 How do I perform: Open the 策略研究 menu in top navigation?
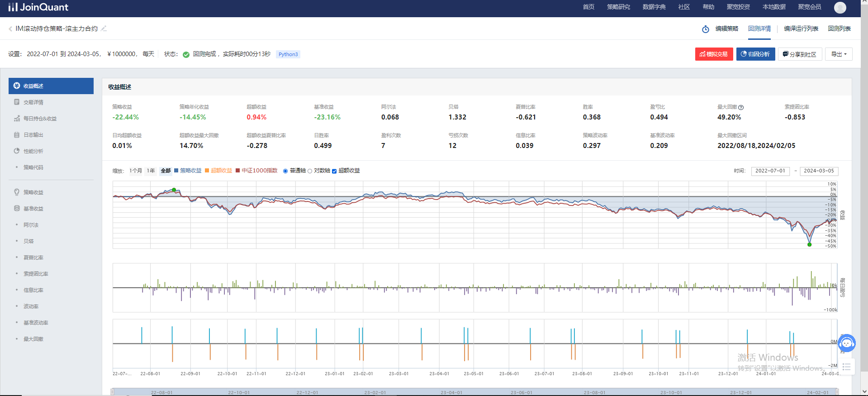click(x=618, y=7)
